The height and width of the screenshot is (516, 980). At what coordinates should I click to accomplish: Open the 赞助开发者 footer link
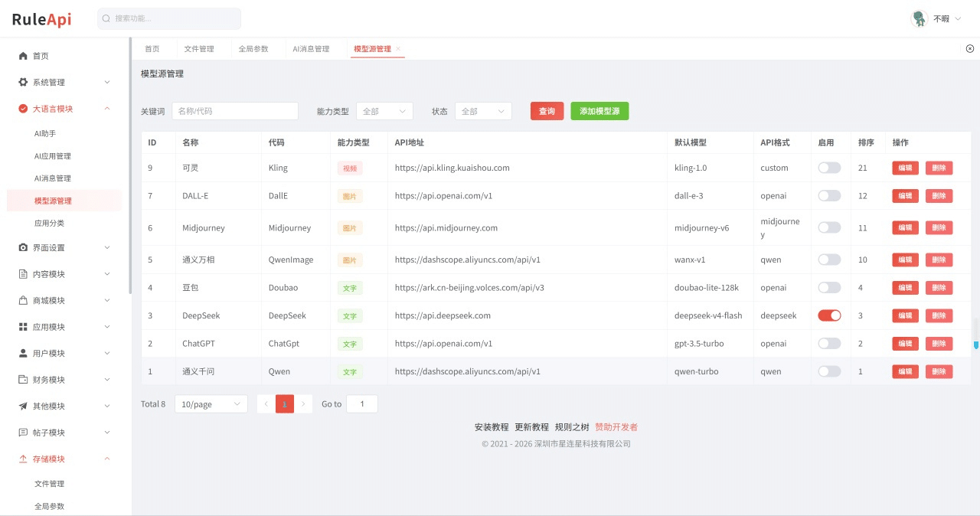tap(616, 427)
